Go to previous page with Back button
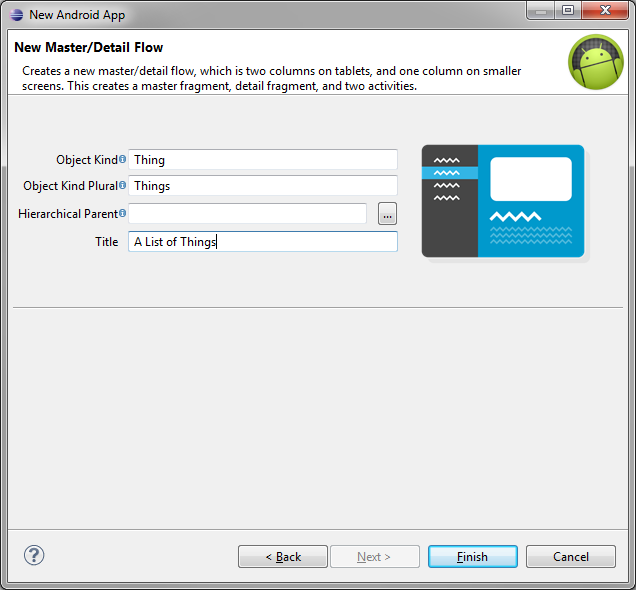The image size is (636, 590). click(283, 557)
